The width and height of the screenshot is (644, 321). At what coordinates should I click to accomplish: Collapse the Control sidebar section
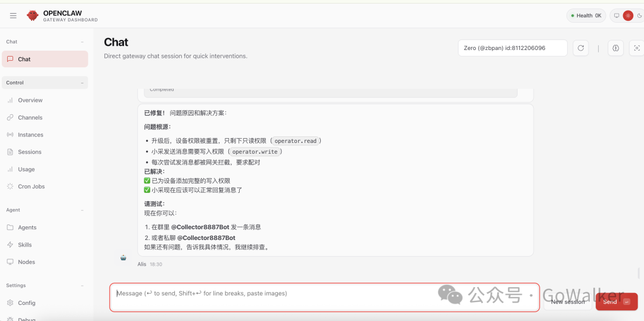click(x=82, y=83)
